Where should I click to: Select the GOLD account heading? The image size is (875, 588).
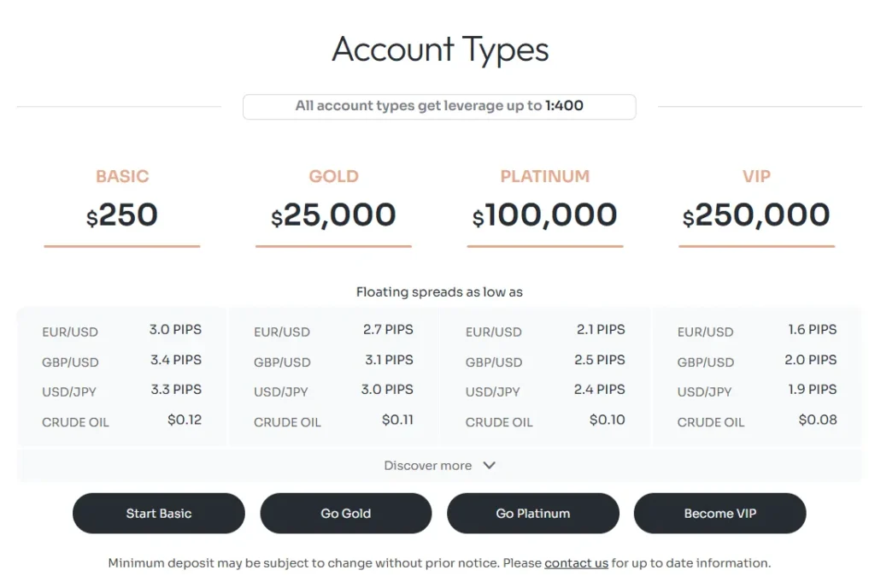[x=333, y=177]
